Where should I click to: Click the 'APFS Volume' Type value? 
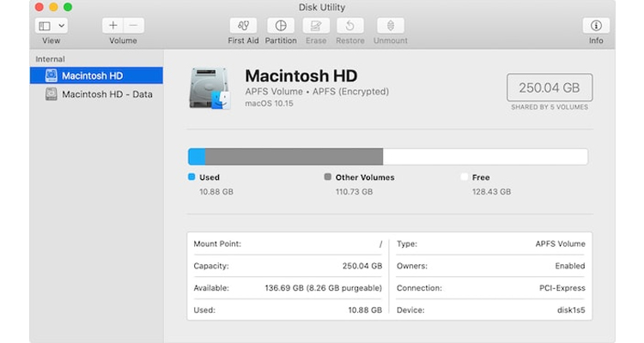[x=560, y=244]
